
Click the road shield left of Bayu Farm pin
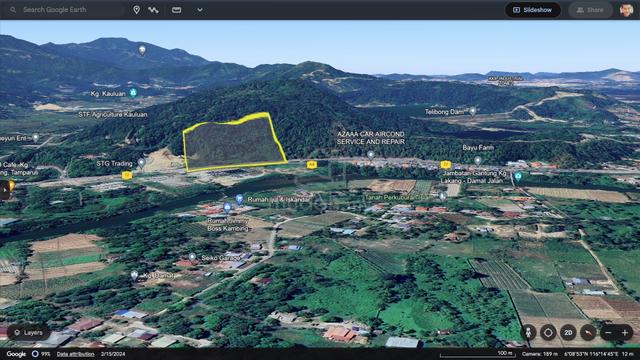point(445,164)
